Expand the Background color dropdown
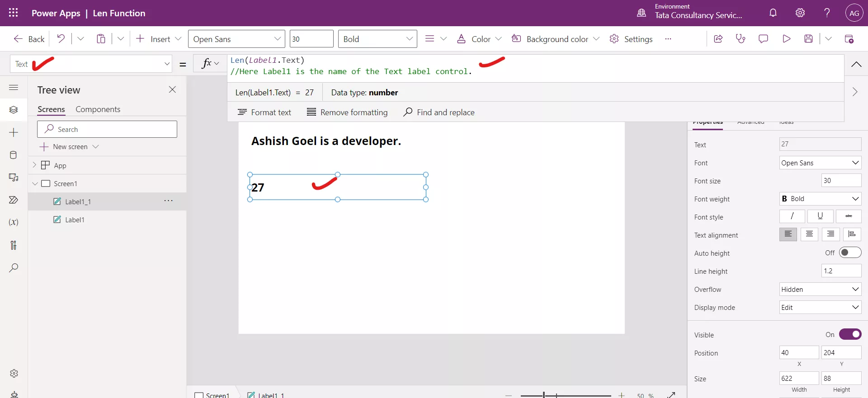The width and height of the screenshot is (868, 398). tap(596, 39)
